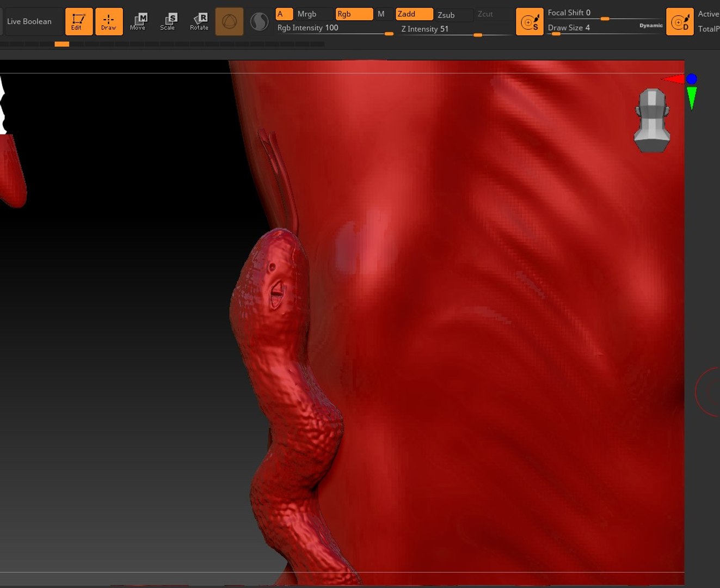The height and width of the screenshot is (588, 720).
Task: Adjust the Rgb Intensity slider
Action: (335, 28)
